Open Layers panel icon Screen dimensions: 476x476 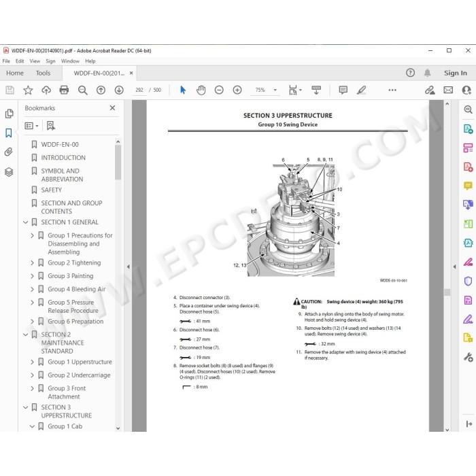(x=9, y=172)
